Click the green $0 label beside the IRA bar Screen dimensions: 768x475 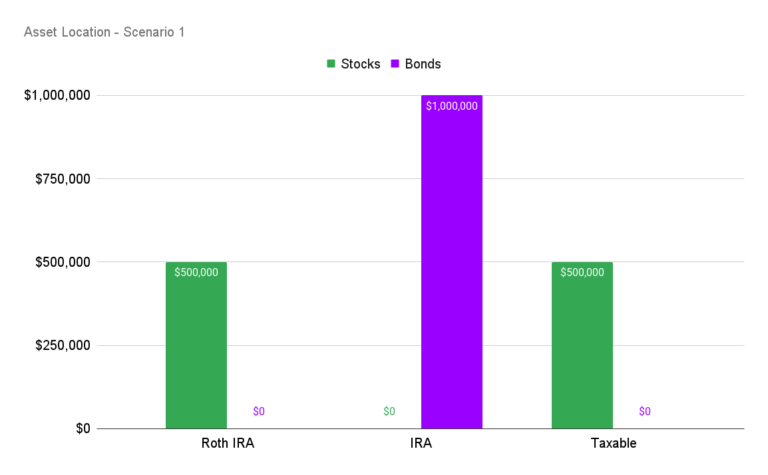click(x=389, y=411)
